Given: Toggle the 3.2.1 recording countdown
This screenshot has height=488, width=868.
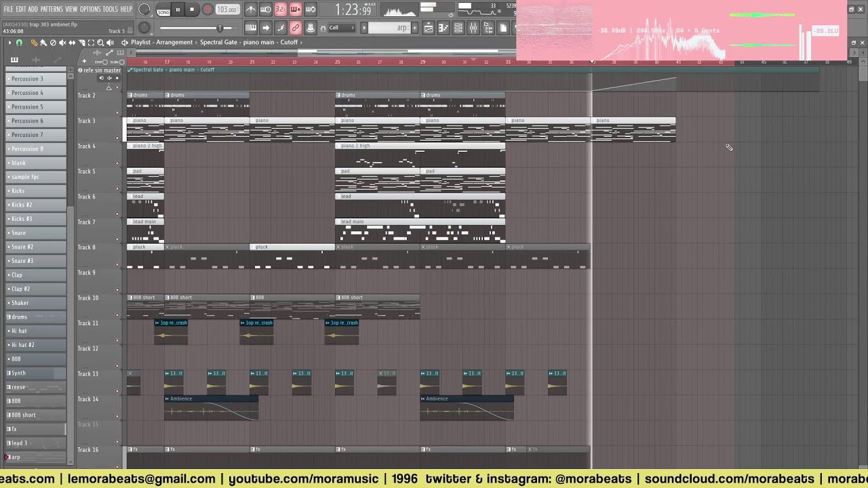Looking at the screenshot, I should point(280,9).
